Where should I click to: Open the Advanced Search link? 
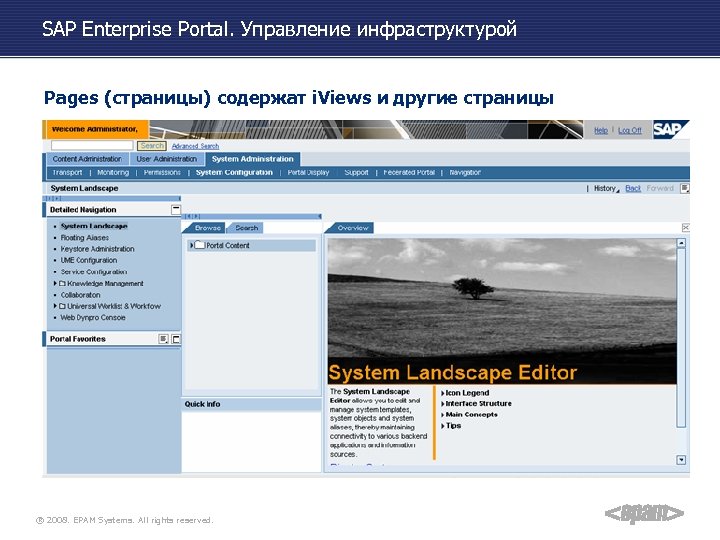point(195,146)
